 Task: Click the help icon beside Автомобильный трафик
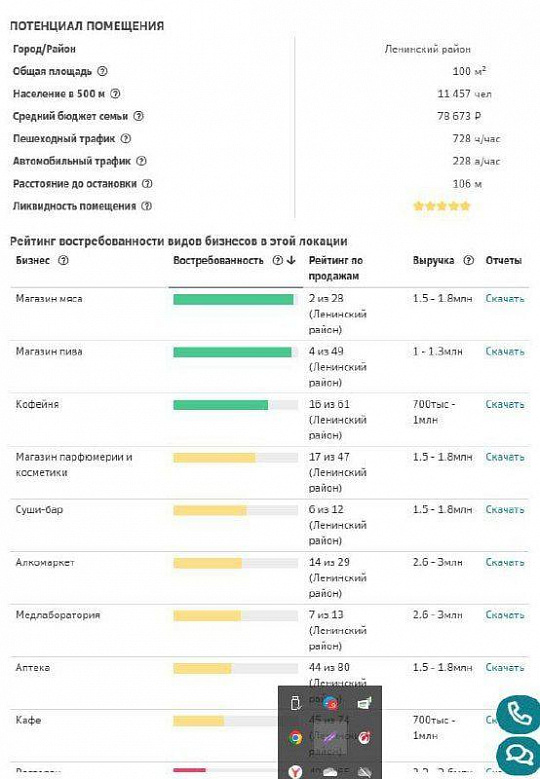point(142,161)
